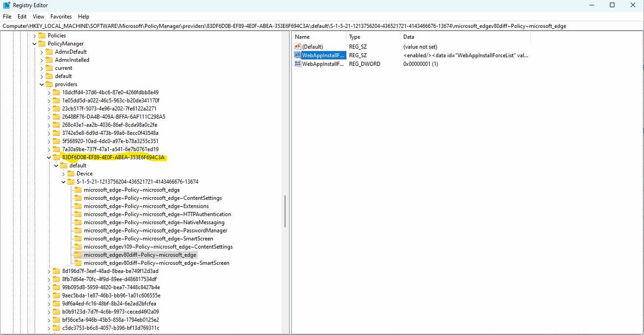
Task: Select the PolicyManager folder icon
Action: [42, 43]
